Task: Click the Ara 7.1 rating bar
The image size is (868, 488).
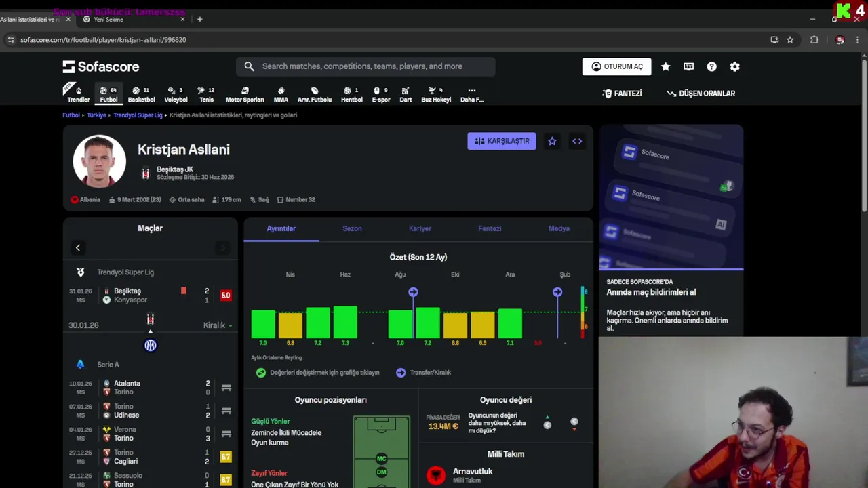Action: pyautogui.click(x=510, y=324)
